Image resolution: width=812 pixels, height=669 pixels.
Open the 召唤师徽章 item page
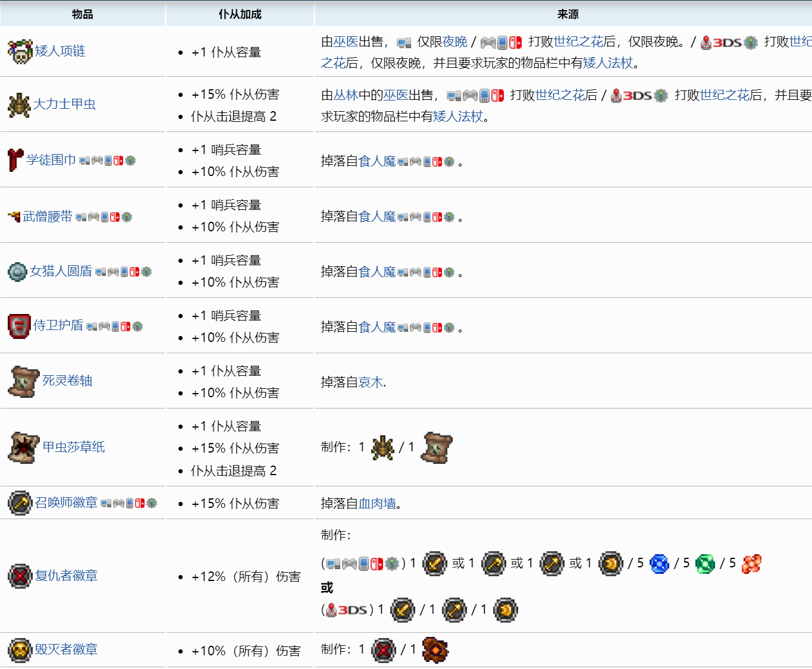click(66, 502)
